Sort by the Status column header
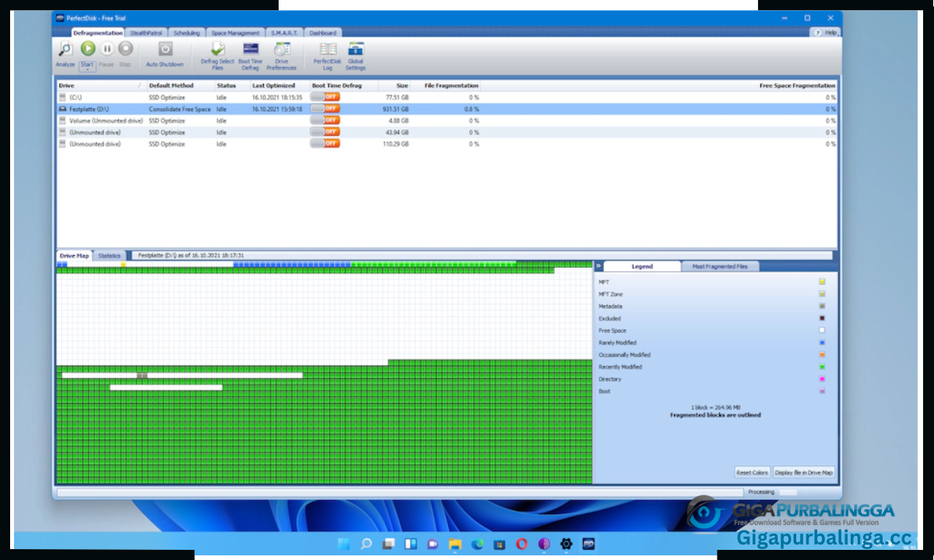The image size is (934, 560). point(232,86)
